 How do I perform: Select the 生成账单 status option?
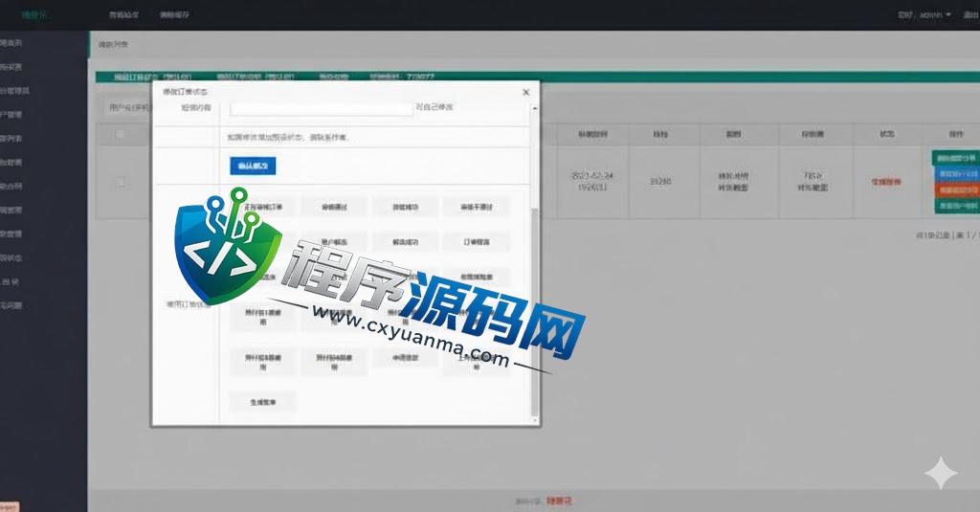pyautogui.click(x=263, y=402)
